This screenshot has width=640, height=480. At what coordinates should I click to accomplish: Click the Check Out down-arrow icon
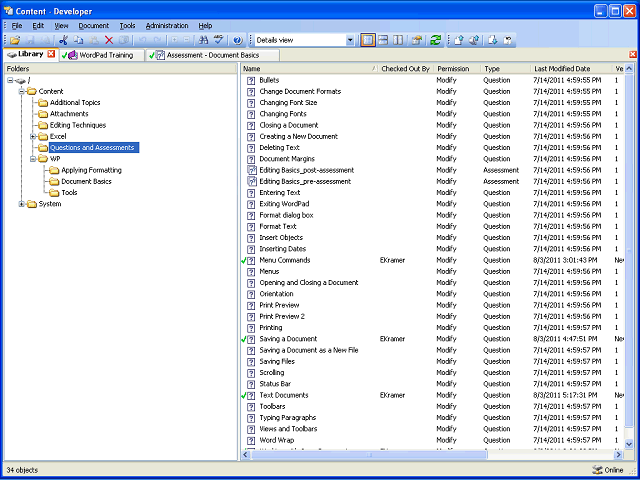coord(493,40)
